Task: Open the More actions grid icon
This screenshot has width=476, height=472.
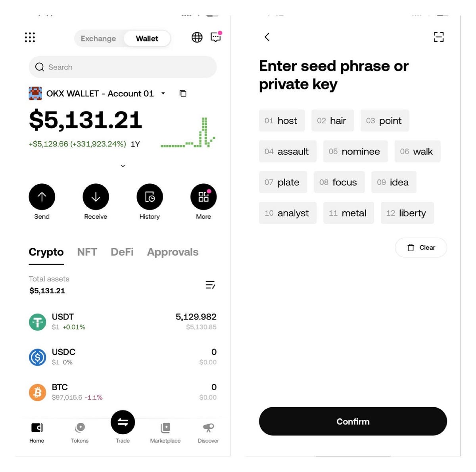Action: pyautogui.click(x=203, y=196)
